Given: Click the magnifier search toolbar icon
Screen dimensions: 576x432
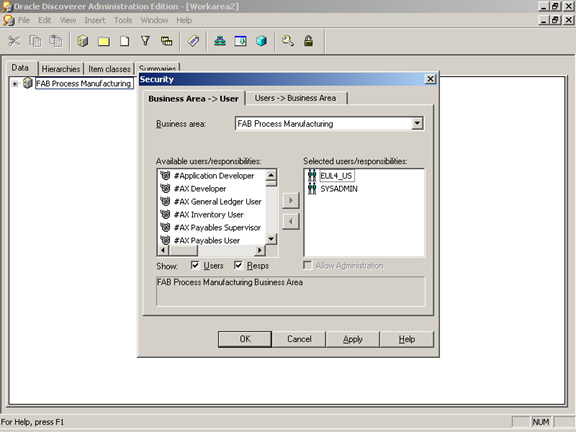Looking at the screenshot, I should (288, 41).
